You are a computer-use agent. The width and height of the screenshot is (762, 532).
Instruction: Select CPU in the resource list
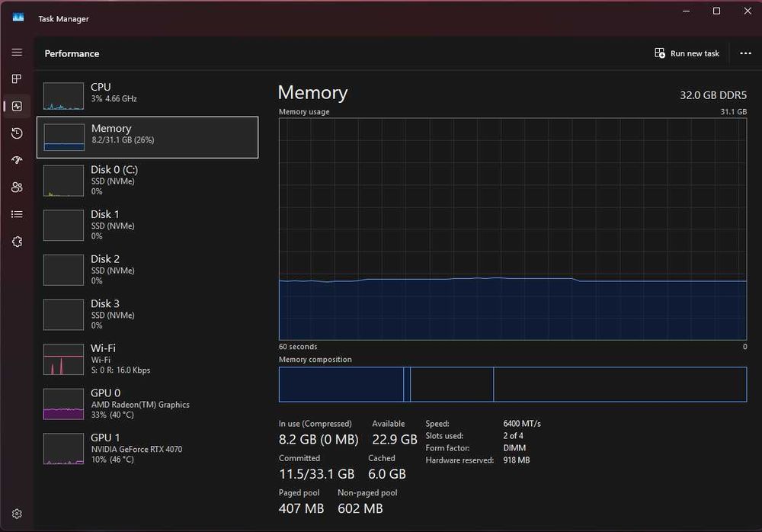pos(147,95)
